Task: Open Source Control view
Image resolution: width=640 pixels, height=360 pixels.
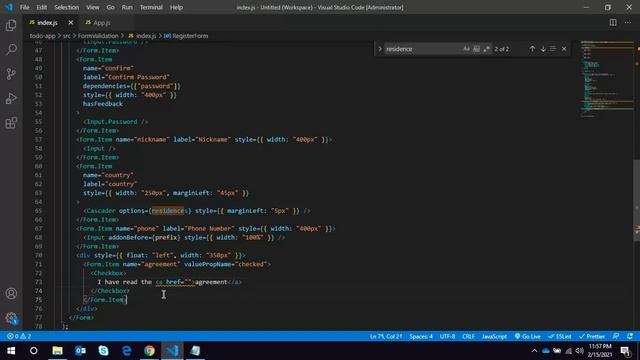Action: point(11,74)
